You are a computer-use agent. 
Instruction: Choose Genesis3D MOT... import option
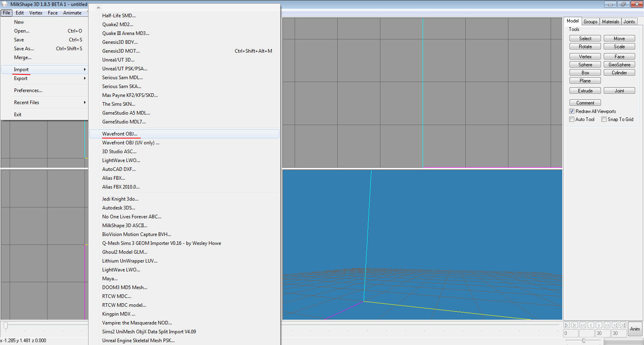coord(184,51)
